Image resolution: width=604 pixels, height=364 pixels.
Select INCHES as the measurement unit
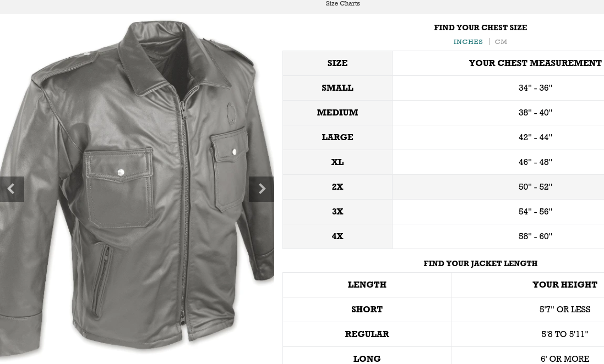468,42
